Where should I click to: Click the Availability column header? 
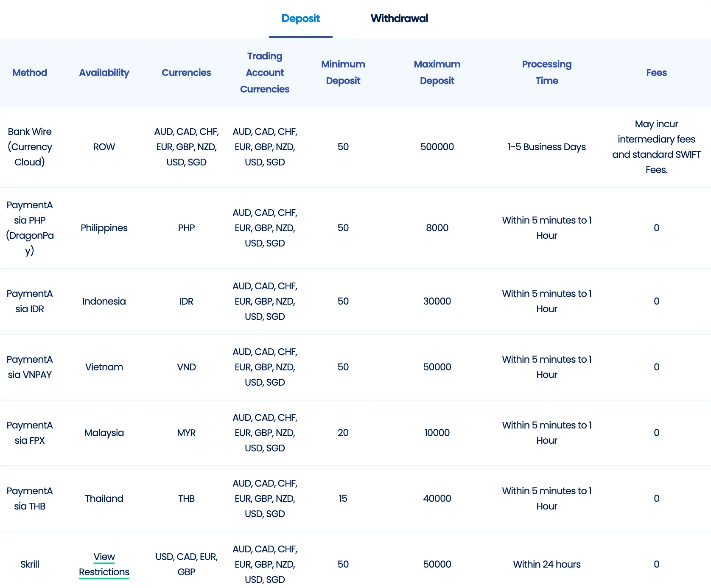coord(104,73)
